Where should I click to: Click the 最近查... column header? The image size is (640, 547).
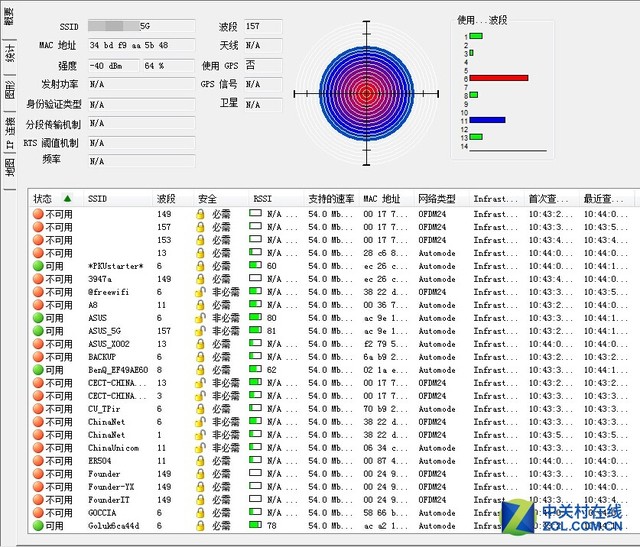click(607, 199)
